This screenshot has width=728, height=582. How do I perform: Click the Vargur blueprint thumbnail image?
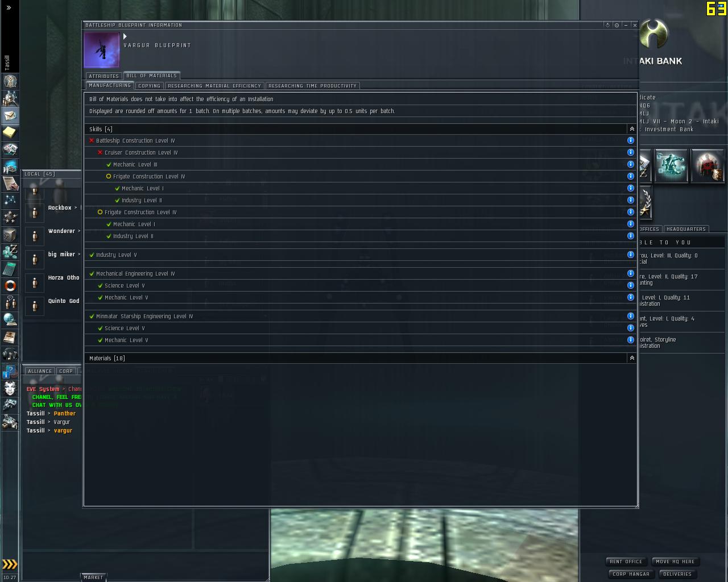pyautogui.click(x=102, y=50)
